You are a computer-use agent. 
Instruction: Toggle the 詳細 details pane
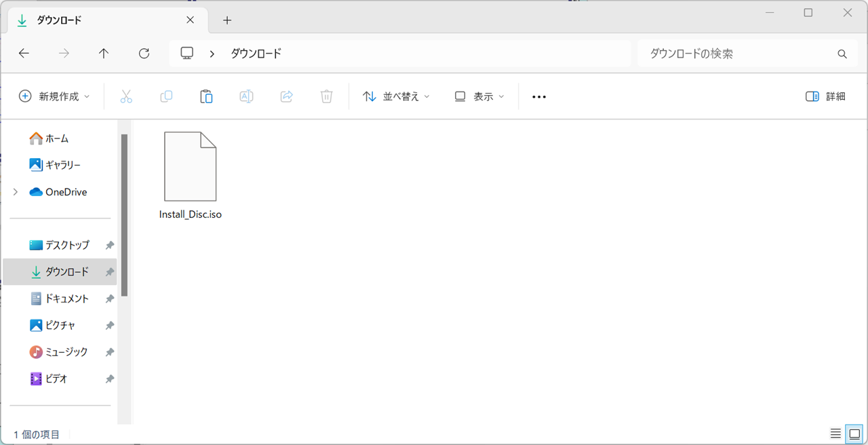[x=825, y=96]
